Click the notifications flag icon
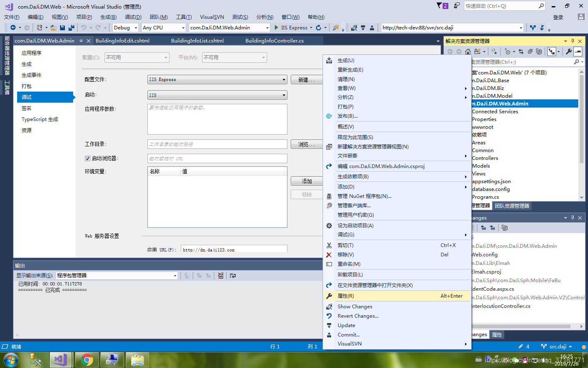 443,6
